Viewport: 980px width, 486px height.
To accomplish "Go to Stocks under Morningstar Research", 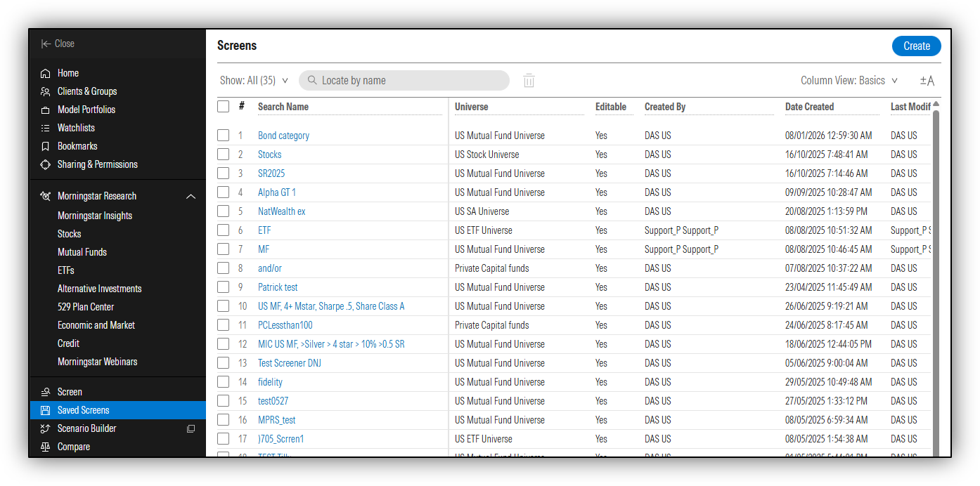I will [x=70, y=234].
